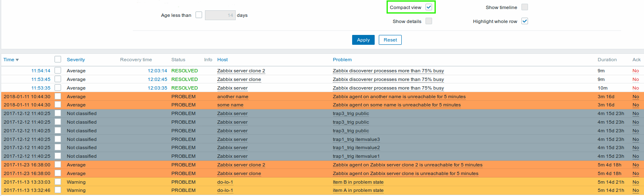The height and width of the screenshot is (196, 644).
Task: Uncheck Highlight whole row checkbox
Action: (x=525, y=21)
